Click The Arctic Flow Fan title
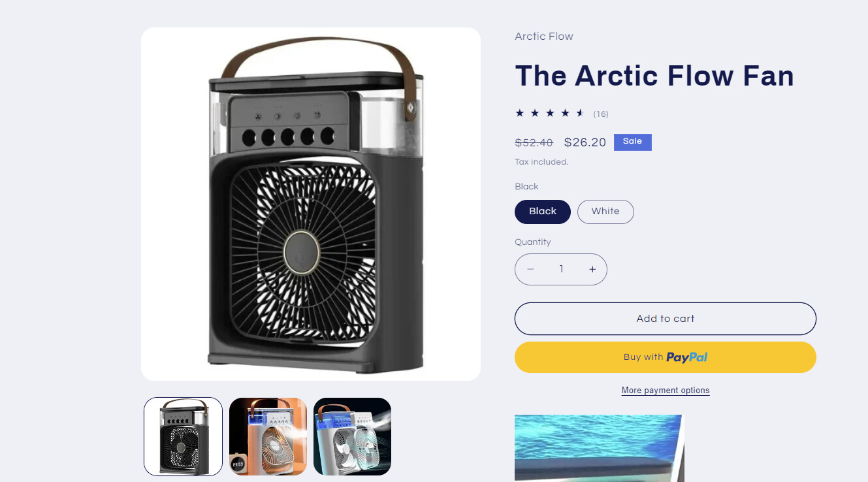Viewport: 868px width, 482px height. (x=654, y=76)
